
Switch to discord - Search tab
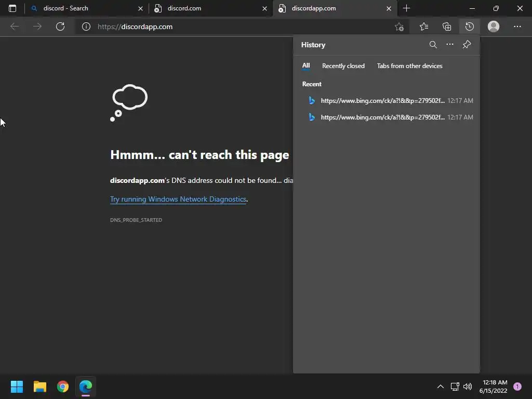(87, 8)
